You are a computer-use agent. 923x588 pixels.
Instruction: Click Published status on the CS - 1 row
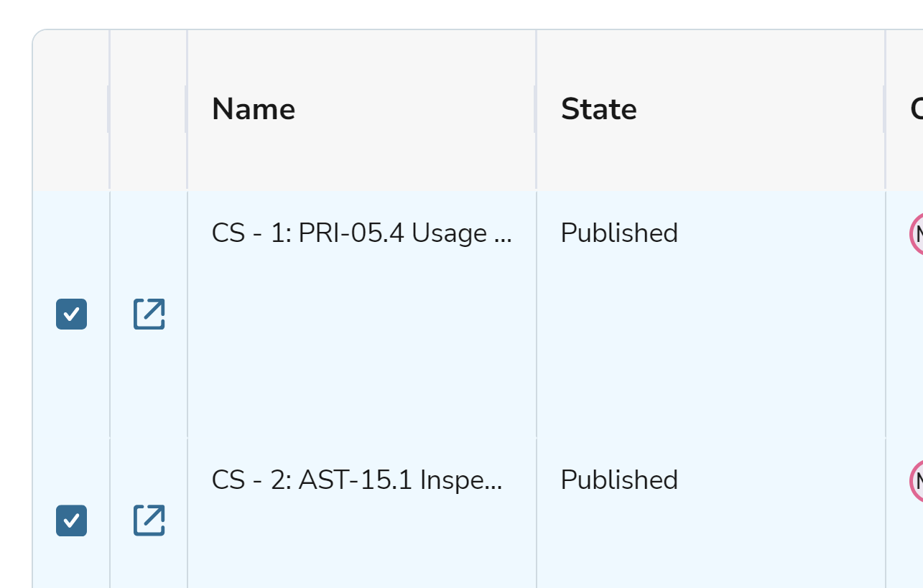click(x=618, y=233)
